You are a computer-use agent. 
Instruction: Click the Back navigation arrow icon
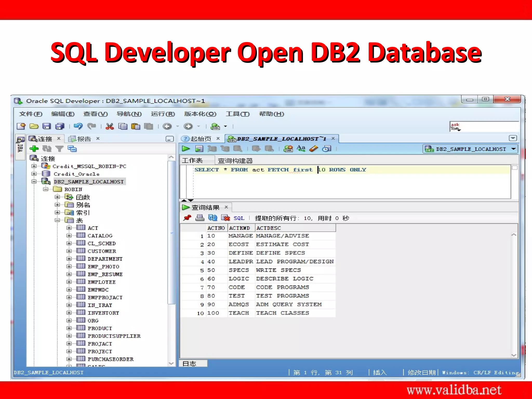(x=167, y=126)
